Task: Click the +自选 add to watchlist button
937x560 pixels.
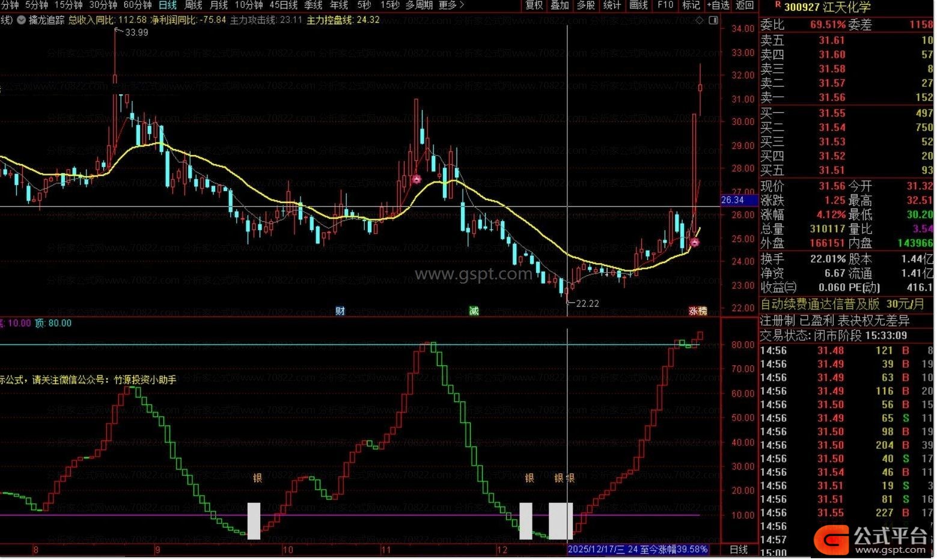Action: click(718, 5)
